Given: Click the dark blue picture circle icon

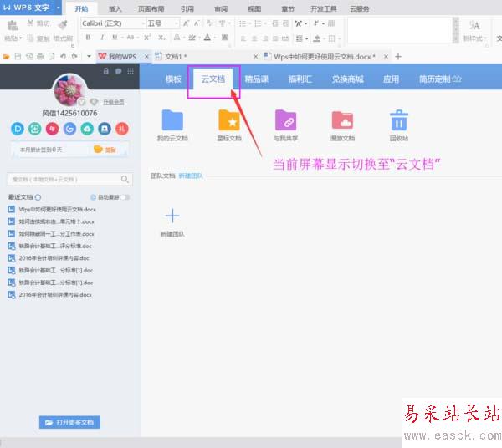Looking at the screenshot, I should [105, 129].
